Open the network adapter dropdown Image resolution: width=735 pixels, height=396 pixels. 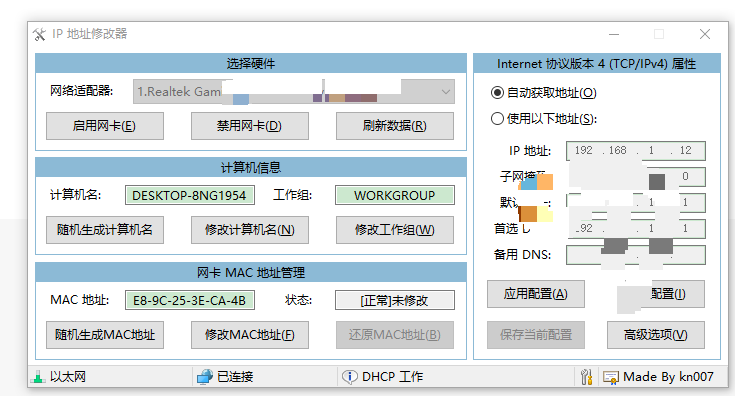click(x=294, y=92)
